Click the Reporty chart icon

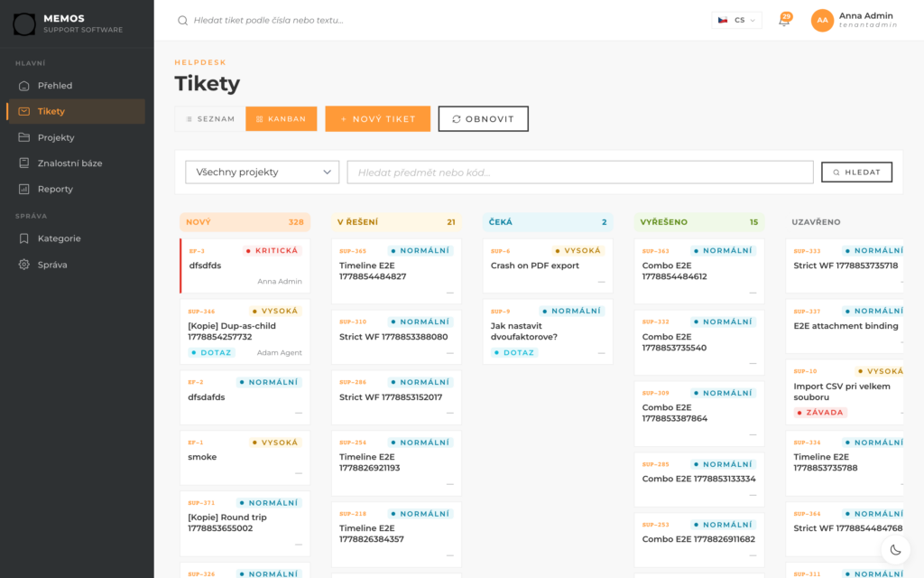(x=24, y=190)
